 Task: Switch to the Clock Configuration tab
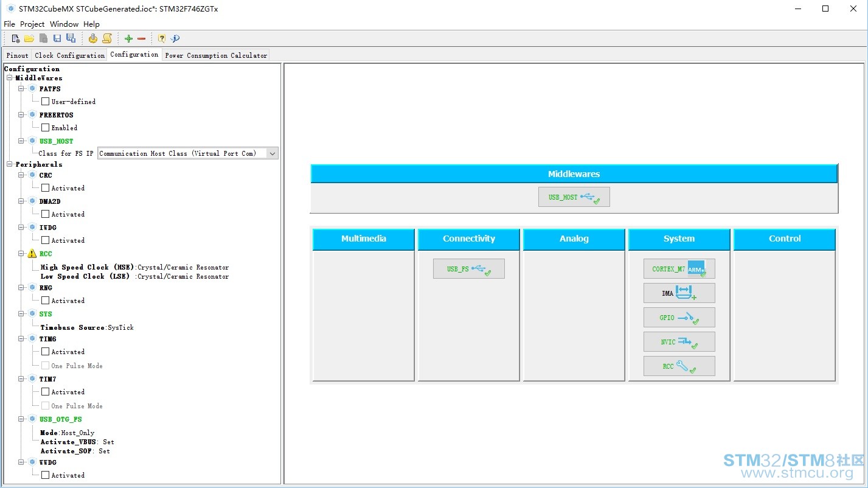tap(69, 55)
